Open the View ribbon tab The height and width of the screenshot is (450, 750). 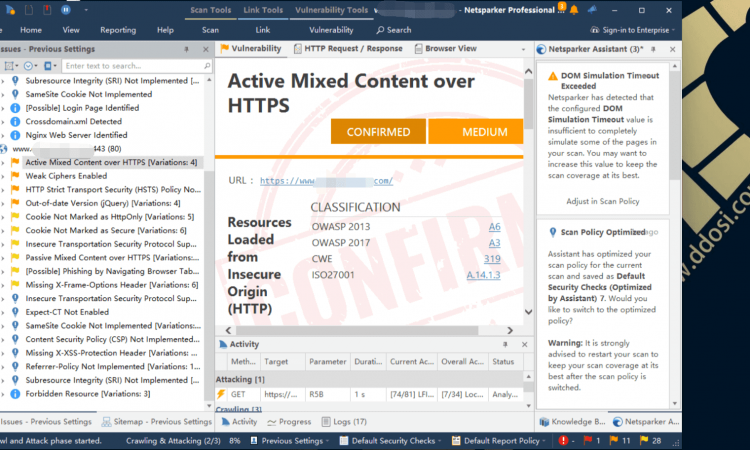pos(71,30)
